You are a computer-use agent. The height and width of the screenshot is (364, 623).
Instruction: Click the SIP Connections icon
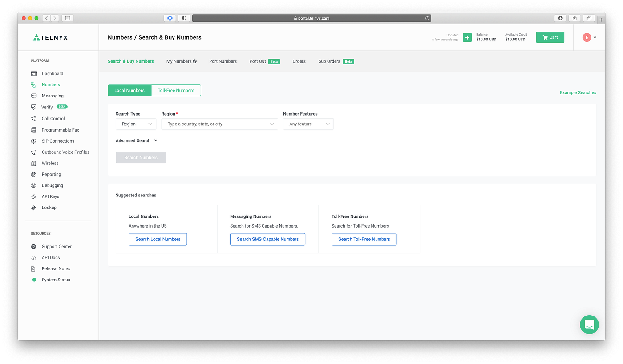pyautogui.click(x=34, y=141)
